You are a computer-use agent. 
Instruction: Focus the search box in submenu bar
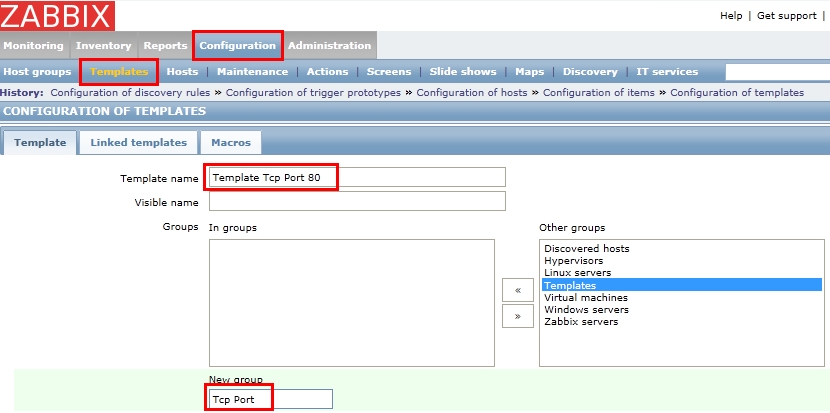(x=778, y=71)
